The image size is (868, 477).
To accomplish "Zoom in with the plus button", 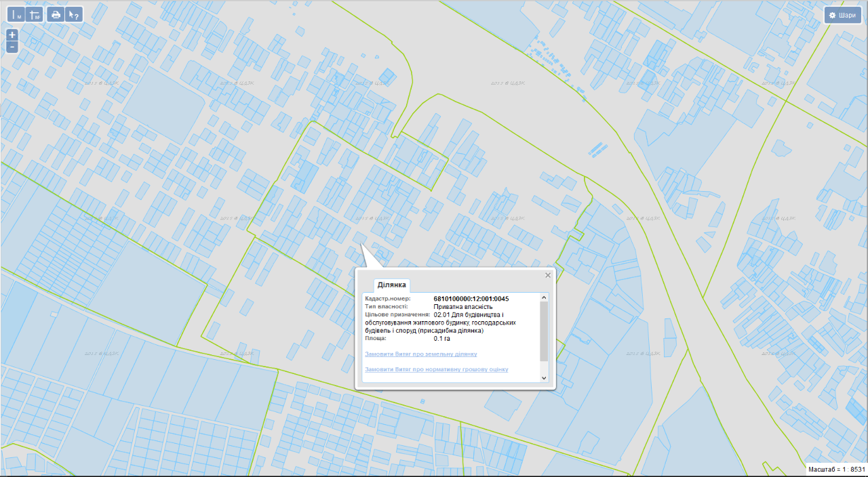I will 12,35.
